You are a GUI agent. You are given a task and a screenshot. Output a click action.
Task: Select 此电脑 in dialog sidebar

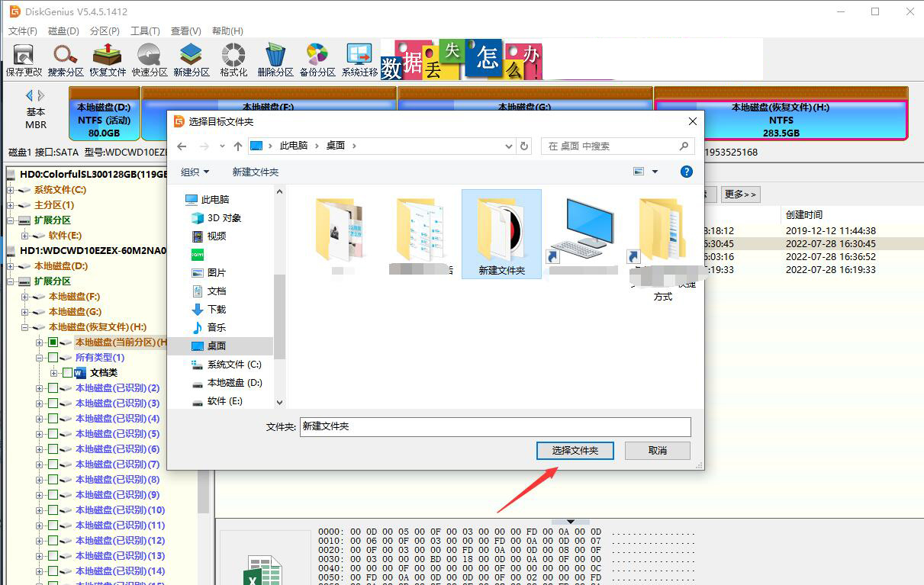[207, 199]
